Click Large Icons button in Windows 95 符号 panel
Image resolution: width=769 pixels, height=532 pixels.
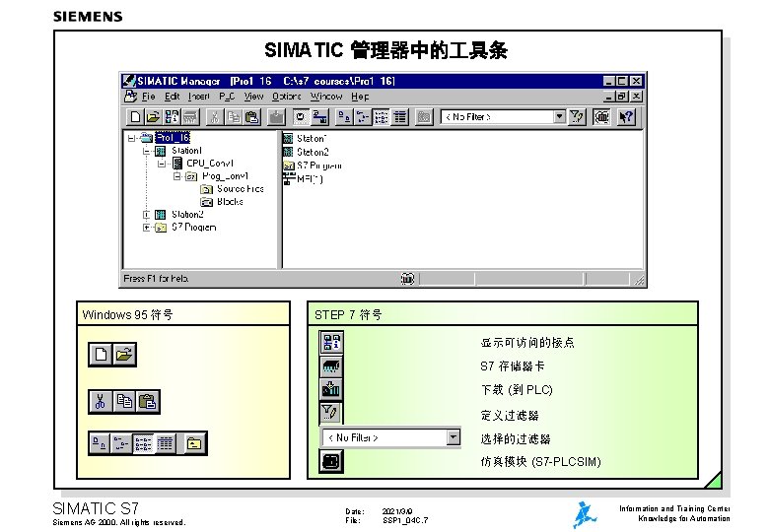coord(100,443)
